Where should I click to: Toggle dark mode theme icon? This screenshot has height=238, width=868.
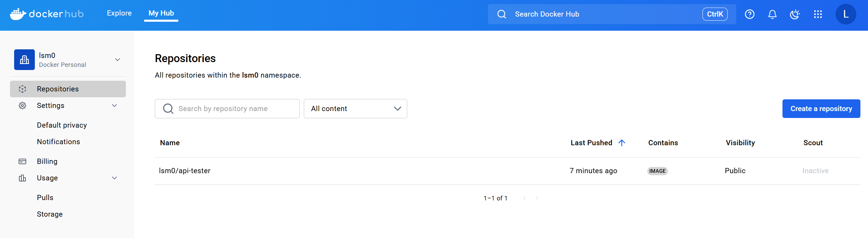pos(795,14)
